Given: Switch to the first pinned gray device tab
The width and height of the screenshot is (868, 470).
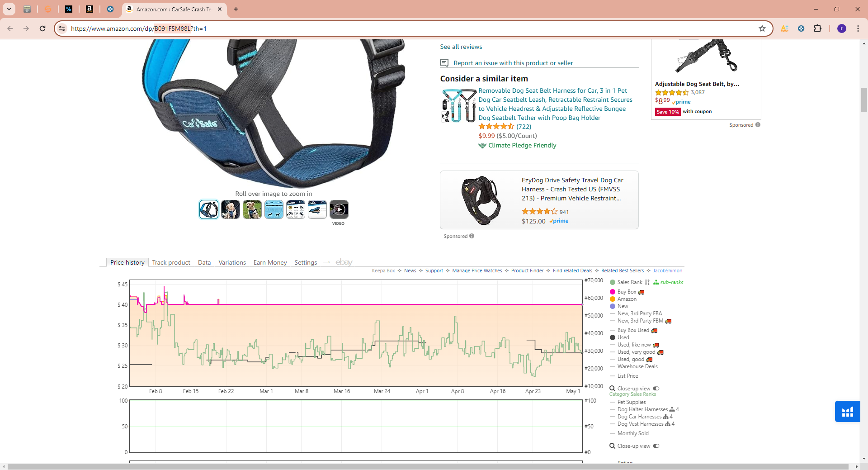Looking at the screenshot, I should pos(27,9).
